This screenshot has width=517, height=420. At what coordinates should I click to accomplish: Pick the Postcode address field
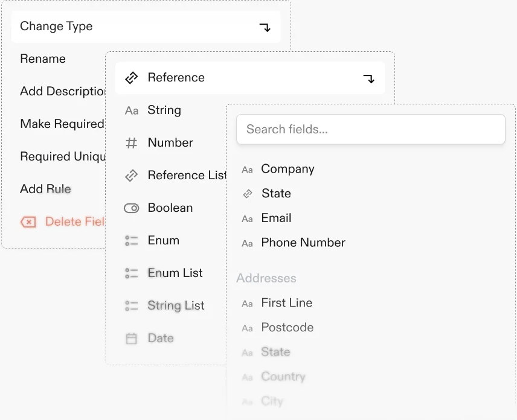click(x=287, y=328)
